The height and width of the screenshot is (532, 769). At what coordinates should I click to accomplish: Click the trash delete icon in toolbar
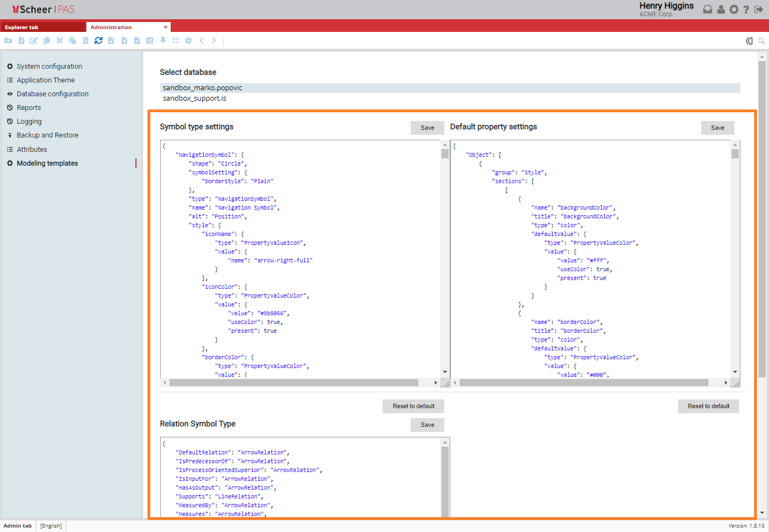(85, 41)
